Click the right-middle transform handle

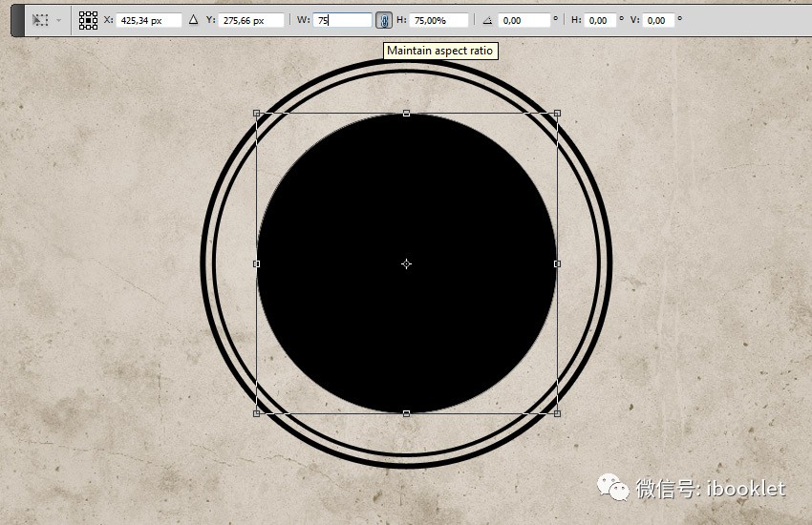[557, 263]
